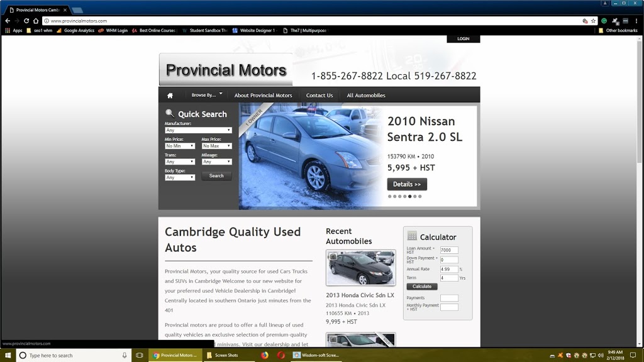Click the Loan Amount input field
Image resolution: width=644 pixels, height=362 pixels.
(x=449, y=250)
